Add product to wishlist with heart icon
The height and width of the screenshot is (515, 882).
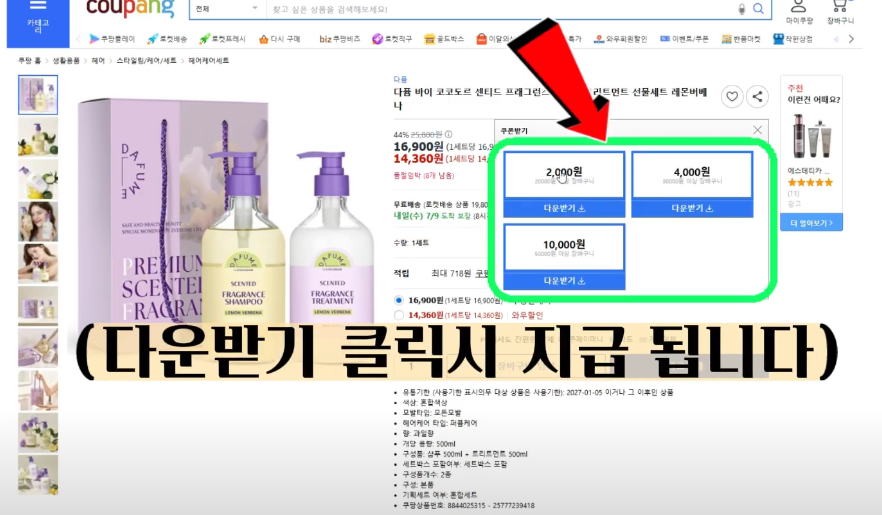[732, 97]
